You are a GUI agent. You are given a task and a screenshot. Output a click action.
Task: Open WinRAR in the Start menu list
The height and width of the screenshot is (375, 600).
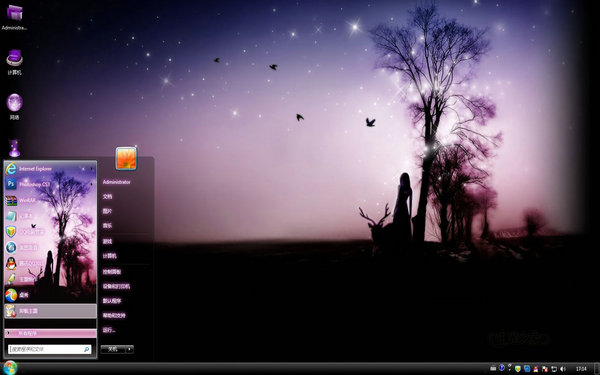(50, 200)
